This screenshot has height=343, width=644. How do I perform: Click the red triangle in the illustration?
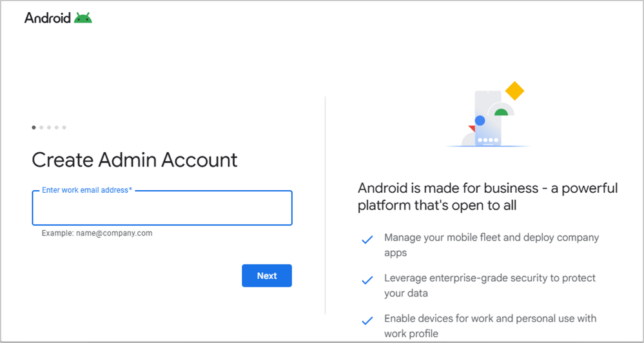[472, 129]
